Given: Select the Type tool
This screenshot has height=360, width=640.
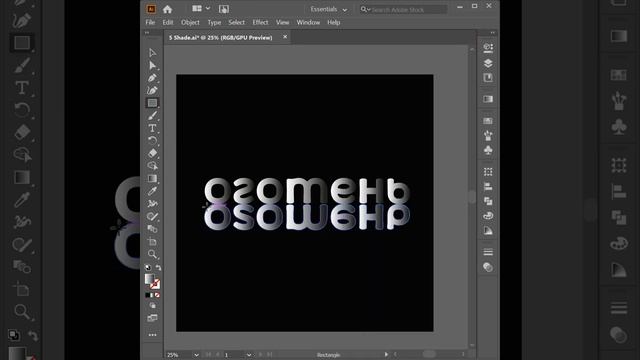Looking at the screenshot, I should [152, 128].
